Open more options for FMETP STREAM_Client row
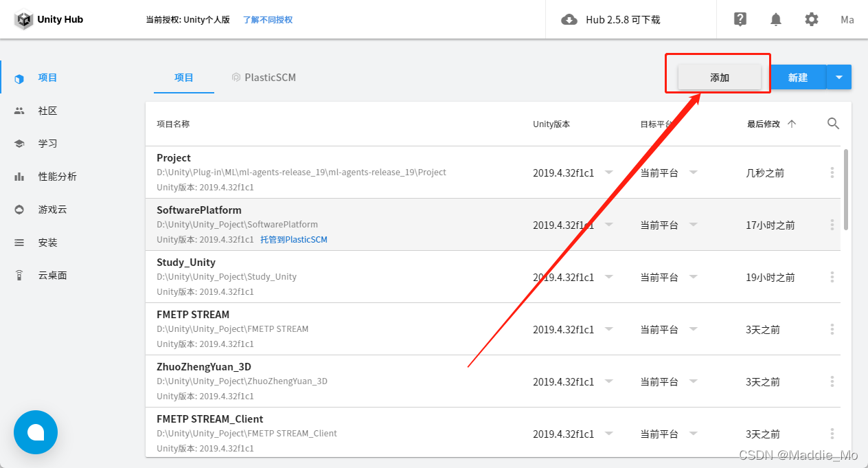868x468 pixels. [832, 434]
